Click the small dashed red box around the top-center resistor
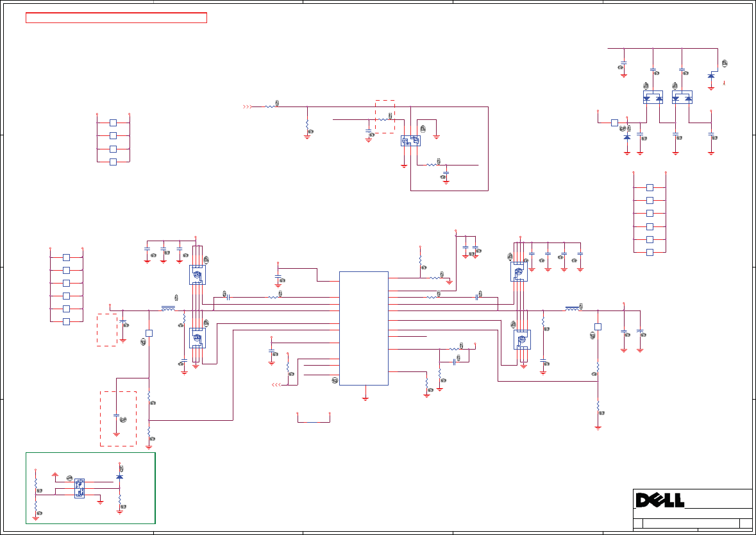Image resolution: width=756 pixels, height=535 pixels. (385, 117)
